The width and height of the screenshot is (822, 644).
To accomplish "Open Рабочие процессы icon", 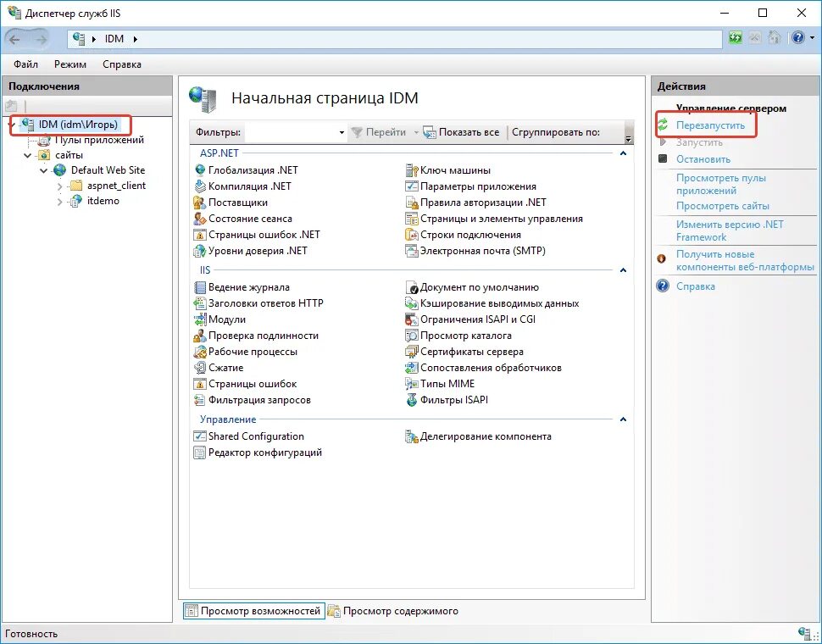I will pyautogui.click(x=200, y=352).
